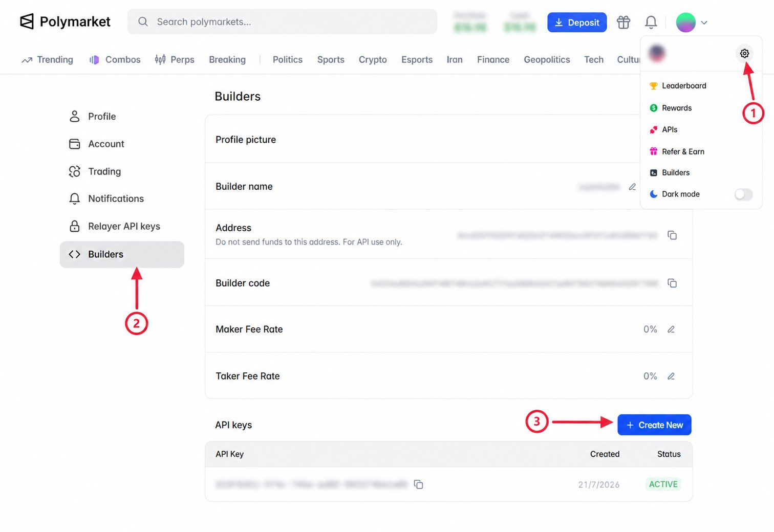Go to the Sports category
This screenshot has width=774, height=532.
[x=331, y=60]
